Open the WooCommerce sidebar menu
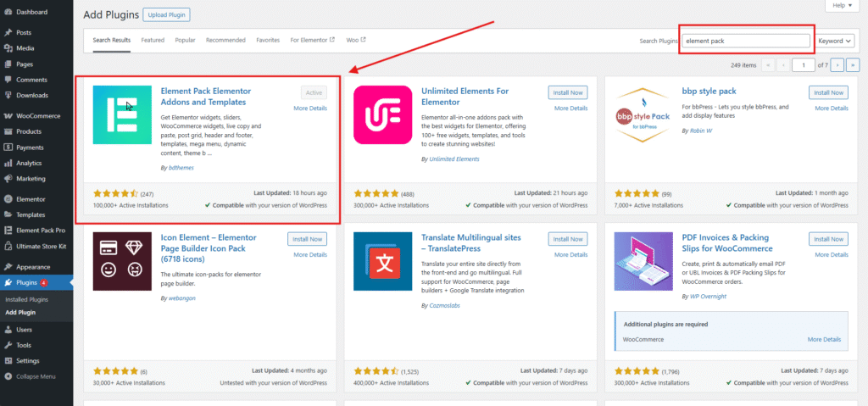 (x=36, y=116)
